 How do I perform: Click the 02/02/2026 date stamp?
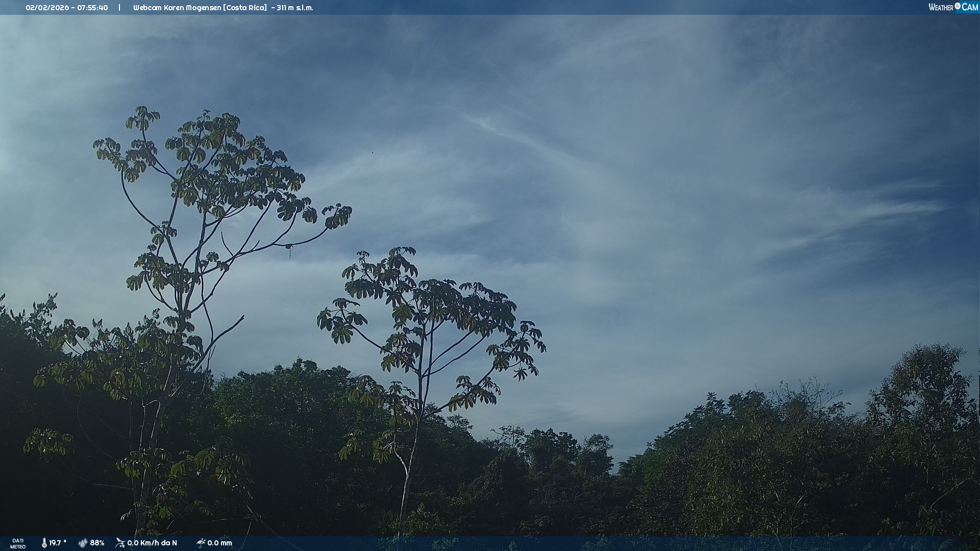click(47, 8)
